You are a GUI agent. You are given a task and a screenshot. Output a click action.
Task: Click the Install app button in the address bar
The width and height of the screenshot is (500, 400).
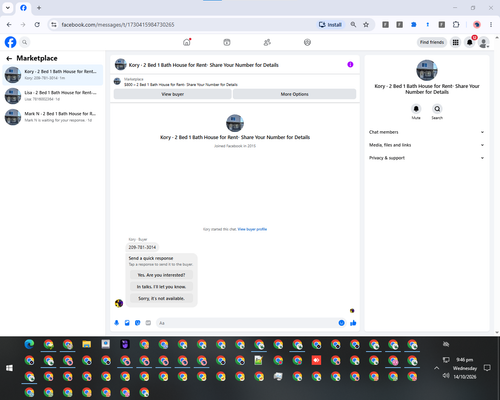[330, 25]
